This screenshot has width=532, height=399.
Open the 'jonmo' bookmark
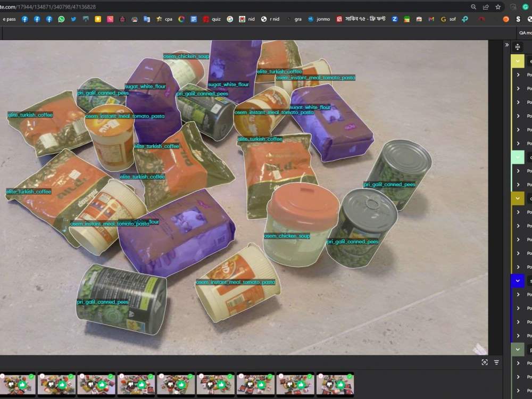coord(319,19)
